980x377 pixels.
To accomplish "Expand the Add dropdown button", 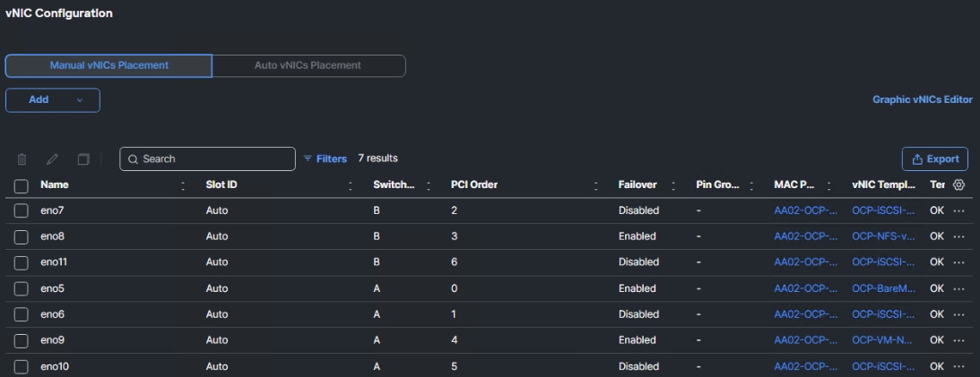I will 79,100.
